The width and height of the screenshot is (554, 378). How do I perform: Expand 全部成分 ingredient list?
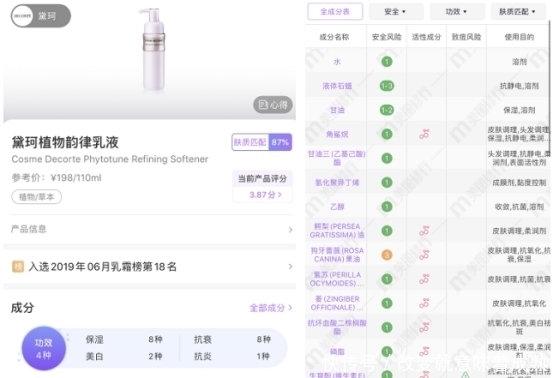coord(271,308)
